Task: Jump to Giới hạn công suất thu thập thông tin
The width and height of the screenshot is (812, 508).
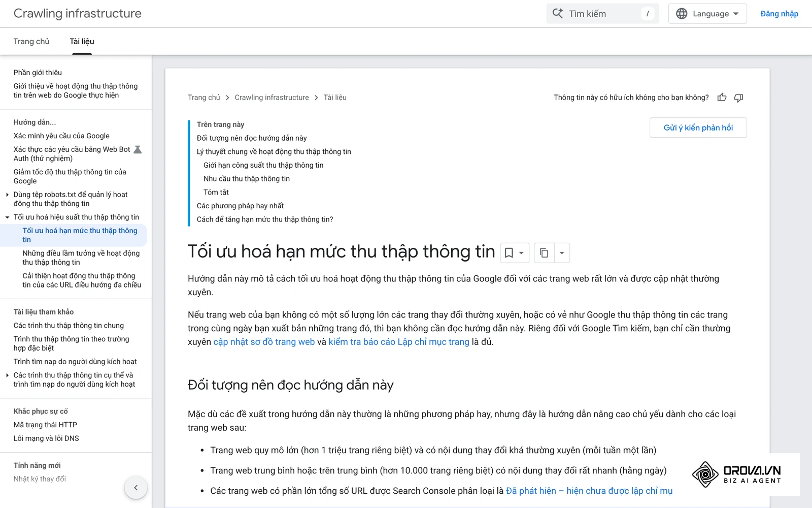Action: pyautogui.click(x=263, y=165)
